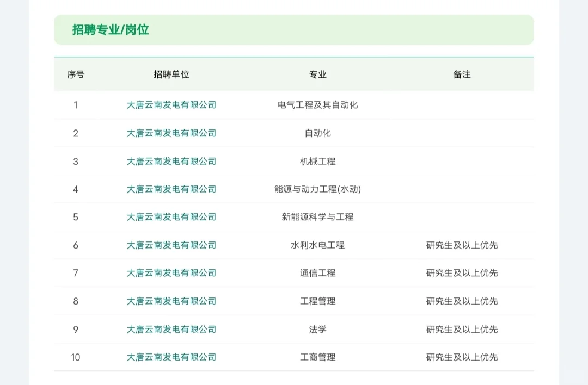Click sequence number 2
Image resolution: width=588 pixels, height=385 pixels.
(x=76, y=133)
